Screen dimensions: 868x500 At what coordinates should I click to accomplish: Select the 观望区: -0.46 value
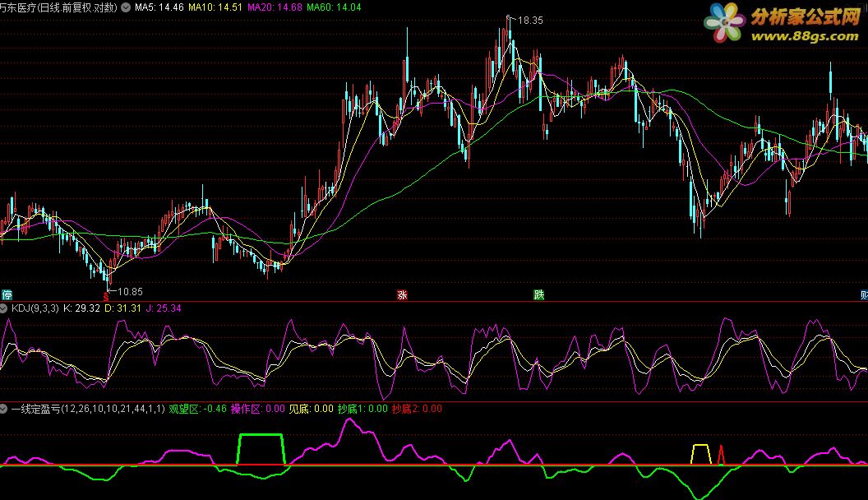pyautogui.click(x=197, y=410)
